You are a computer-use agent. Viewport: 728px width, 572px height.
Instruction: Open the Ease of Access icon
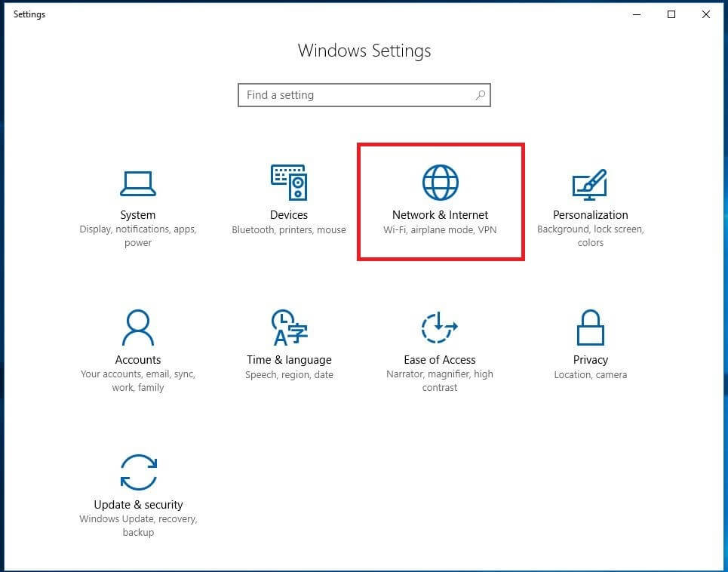pyautogui.click(x=439, y=328)
